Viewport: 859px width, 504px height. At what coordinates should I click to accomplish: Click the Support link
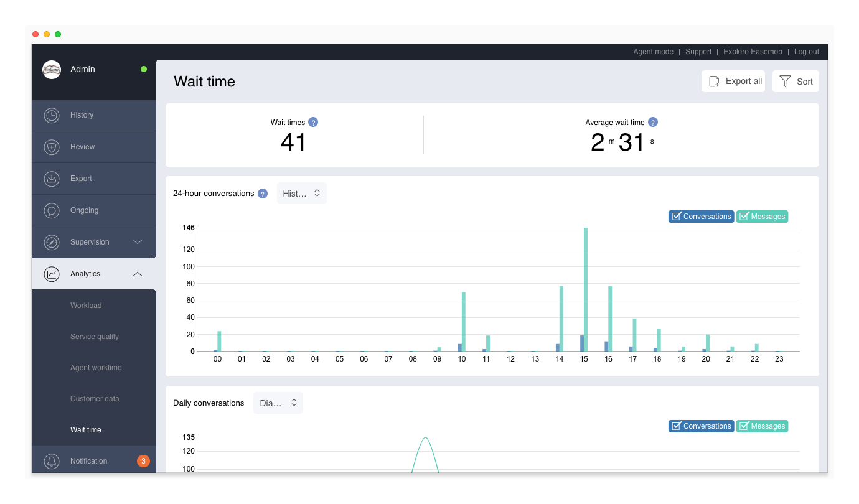pyautogui.click(x=698, y=52)
